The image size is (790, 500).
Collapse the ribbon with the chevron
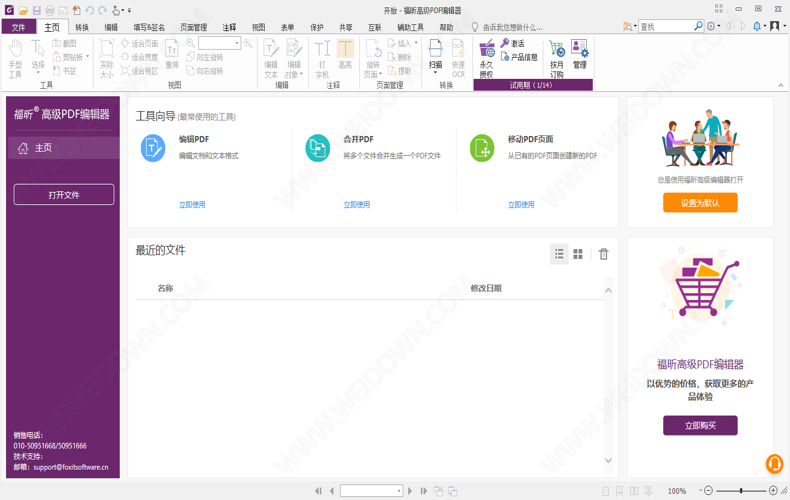(x=781, y=86)
